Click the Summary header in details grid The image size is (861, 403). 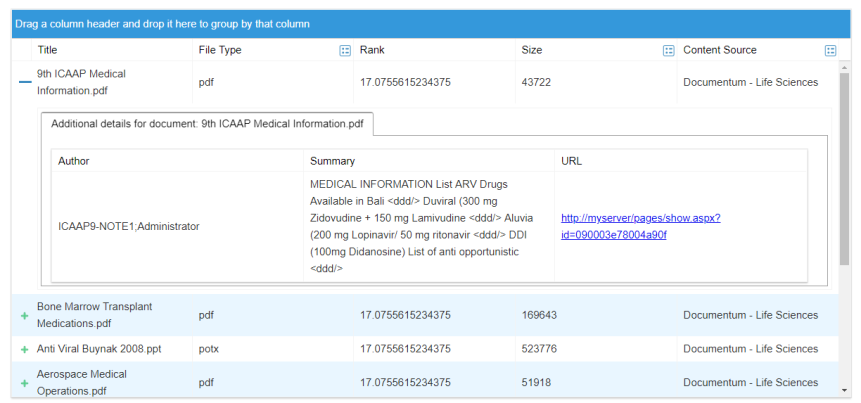click(332, 161)
